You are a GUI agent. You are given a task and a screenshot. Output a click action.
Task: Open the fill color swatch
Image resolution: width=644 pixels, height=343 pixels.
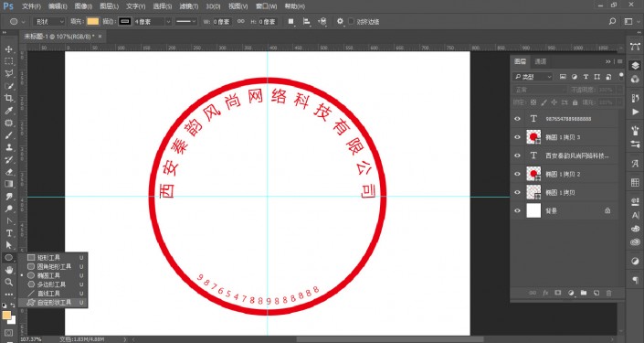coord(93,21)
